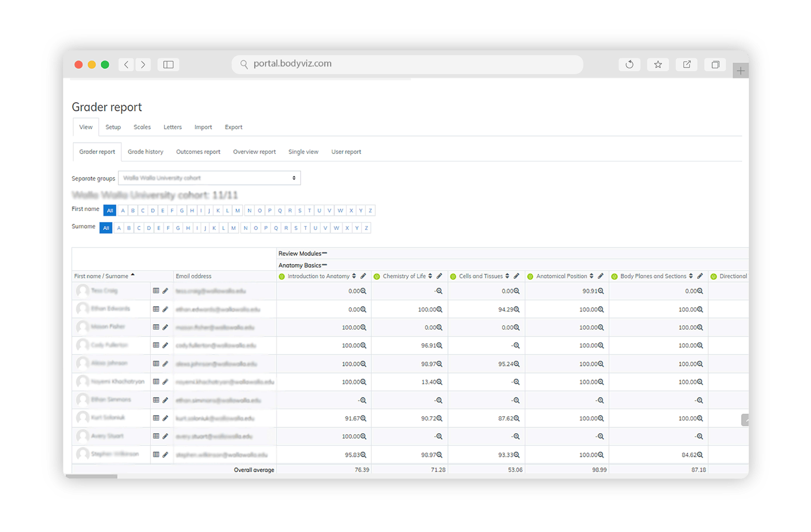Switch to the Setup tab
This screenshot has width=811, height=532.
click(x=113, y=127)
